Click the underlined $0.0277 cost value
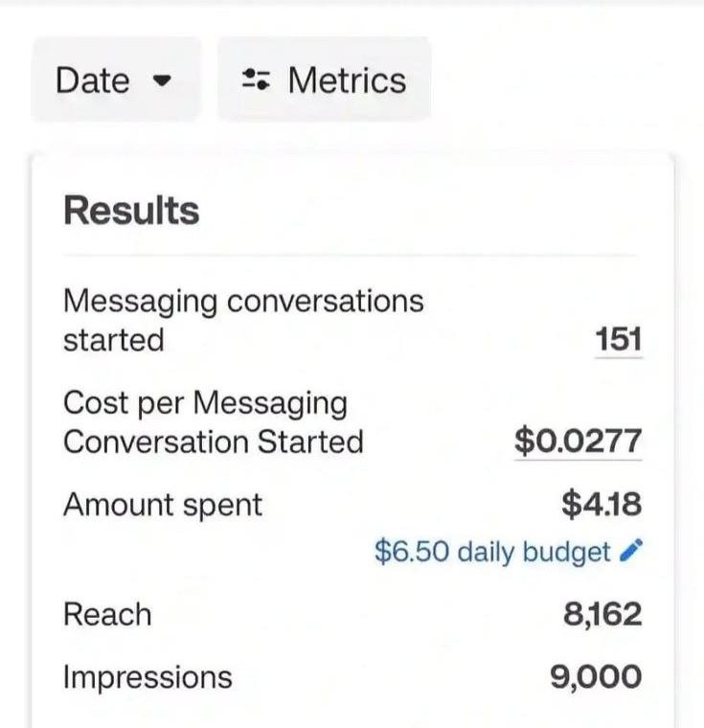 (x=578, y=442)
